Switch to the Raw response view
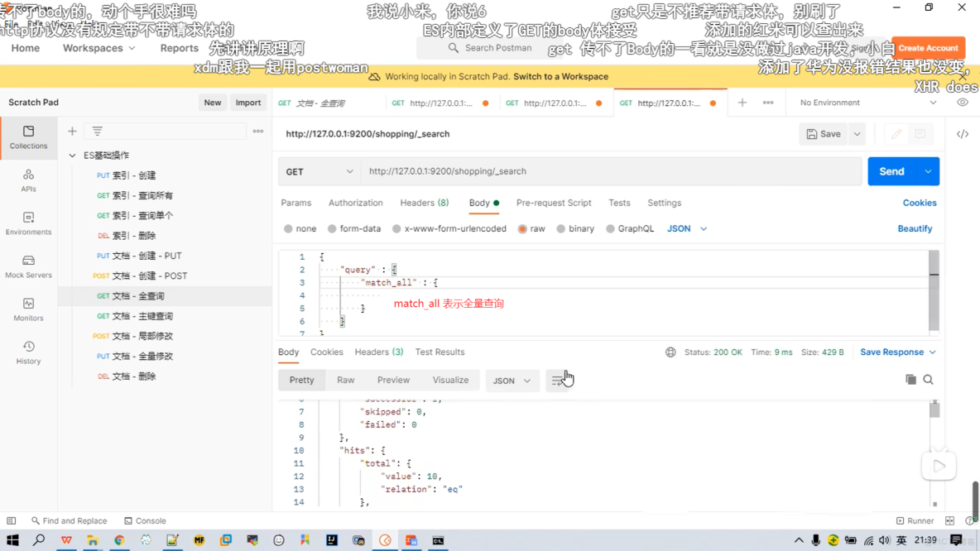 [345, 380]
